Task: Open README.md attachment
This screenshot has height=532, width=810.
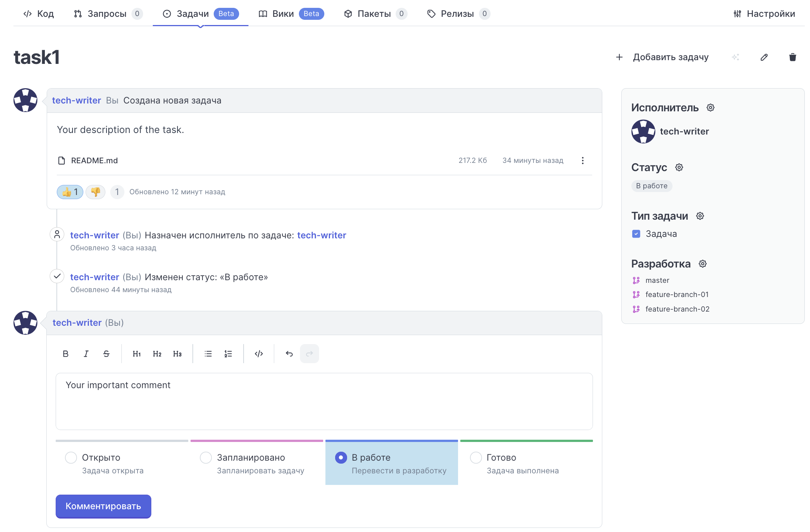Action: coord(95,161)
